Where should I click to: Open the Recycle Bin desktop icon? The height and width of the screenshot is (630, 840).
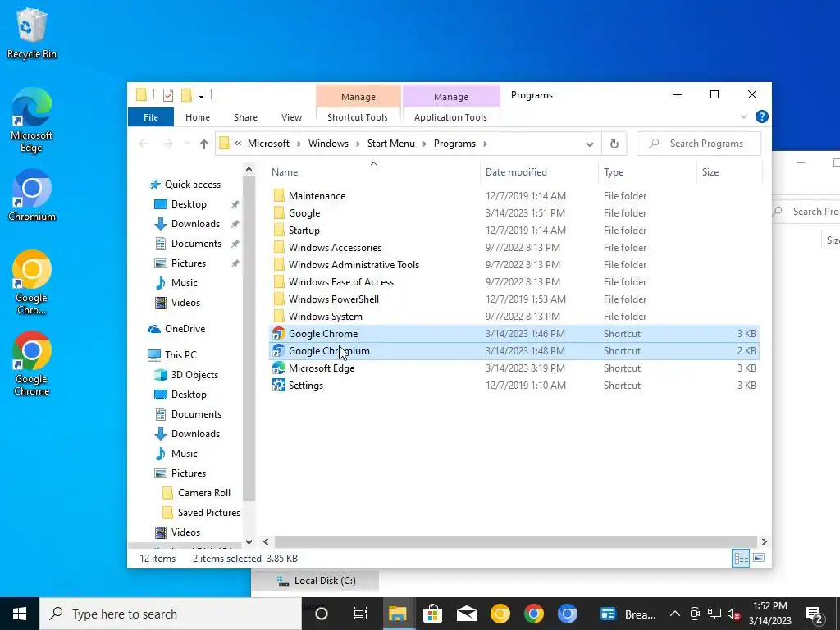32,33
